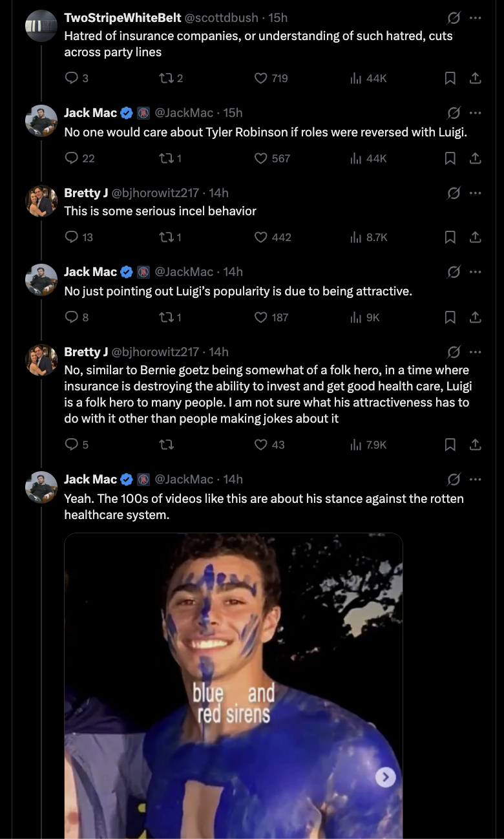
Task: Repost the Tyler Robinson tweet
Action: pyautogui.click(x=166, y=158)
